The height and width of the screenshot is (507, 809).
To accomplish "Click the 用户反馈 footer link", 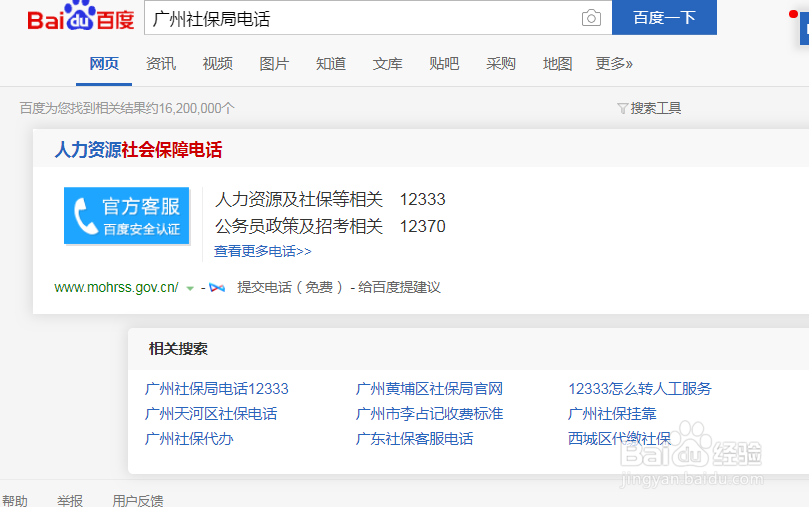I will (138, 501).
